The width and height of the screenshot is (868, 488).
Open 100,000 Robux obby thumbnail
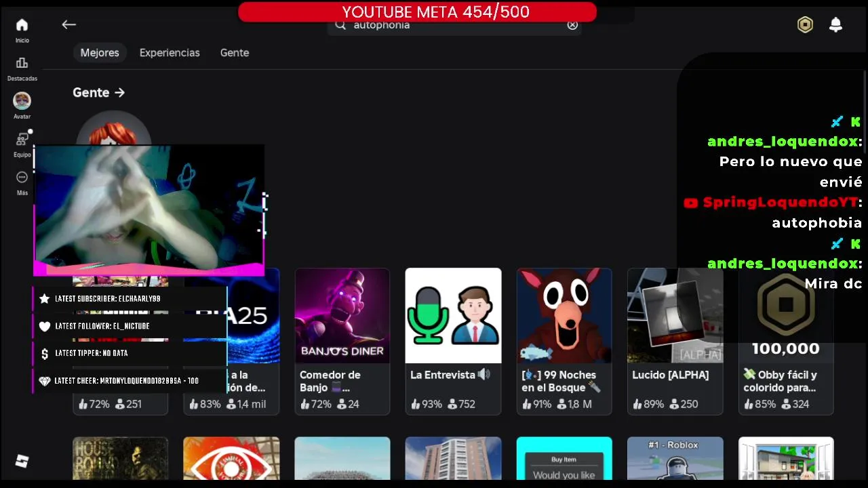[786, 316]
